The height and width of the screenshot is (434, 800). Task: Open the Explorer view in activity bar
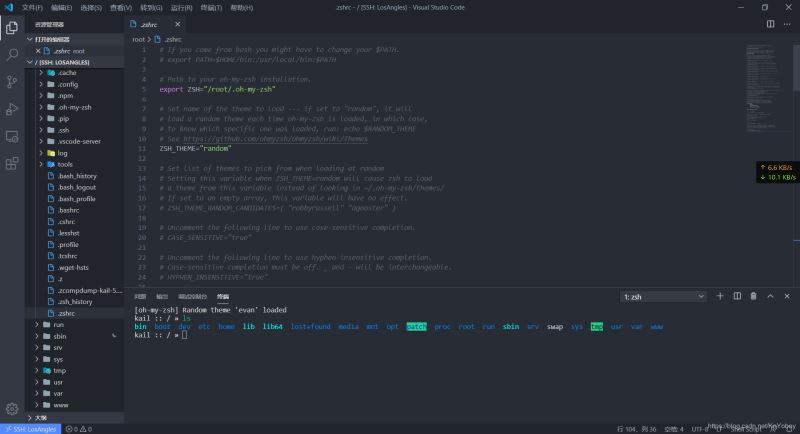[12, 28]
